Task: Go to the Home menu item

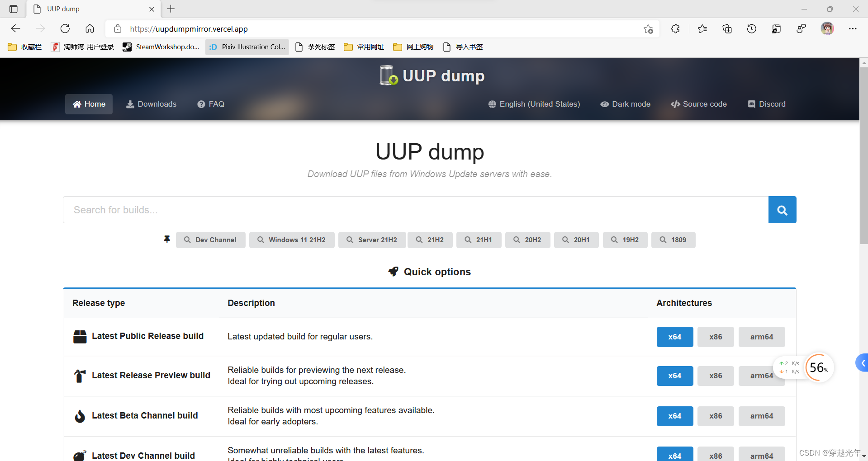Action: coord(89,104)
